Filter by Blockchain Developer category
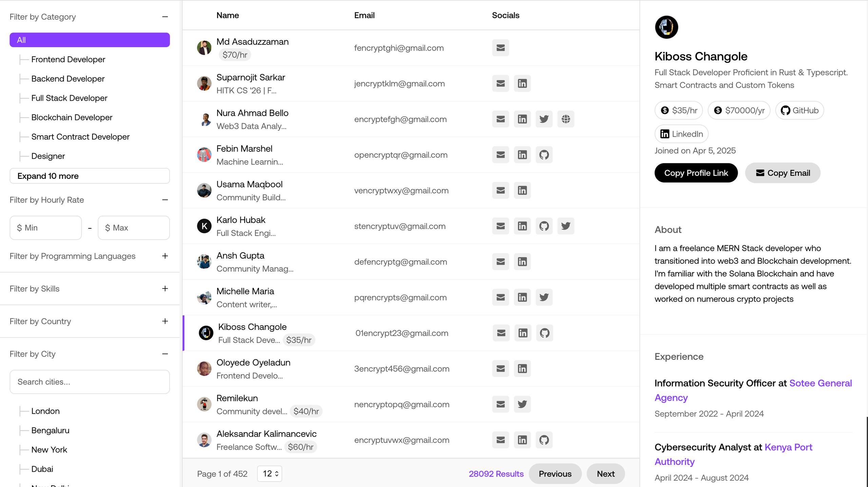The height and width of the screenshot is (487, 868). (x=72, y=117)
